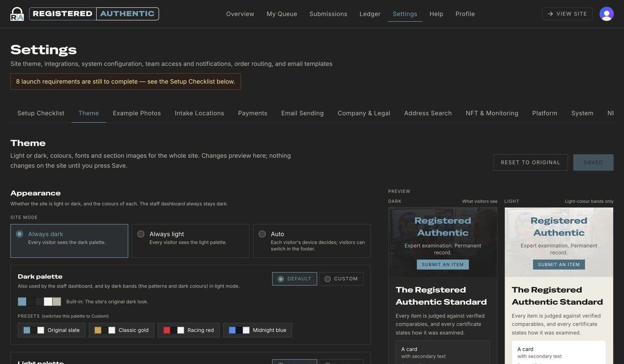Screen dimensions: 624x364
Task: Click 'A card' in the light preview
Action: click(x=525, y=349)
